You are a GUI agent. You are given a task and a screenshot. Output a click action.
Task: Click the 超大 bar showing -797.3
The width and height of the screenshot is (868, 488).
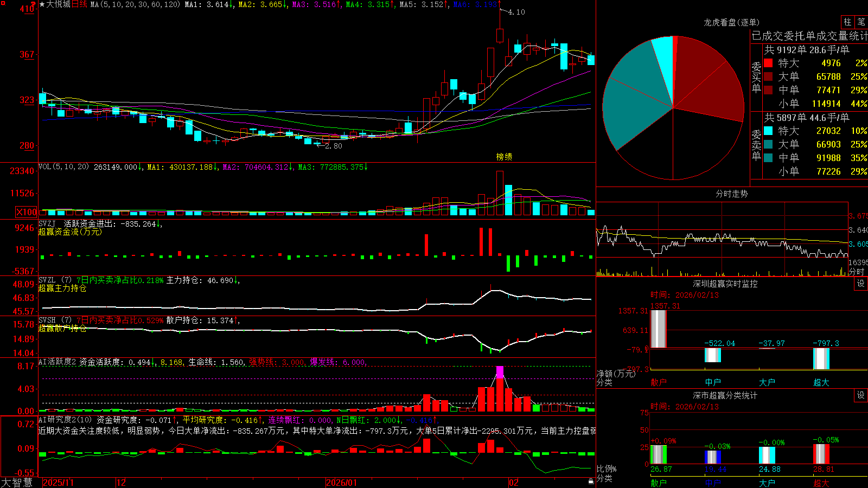821,358
